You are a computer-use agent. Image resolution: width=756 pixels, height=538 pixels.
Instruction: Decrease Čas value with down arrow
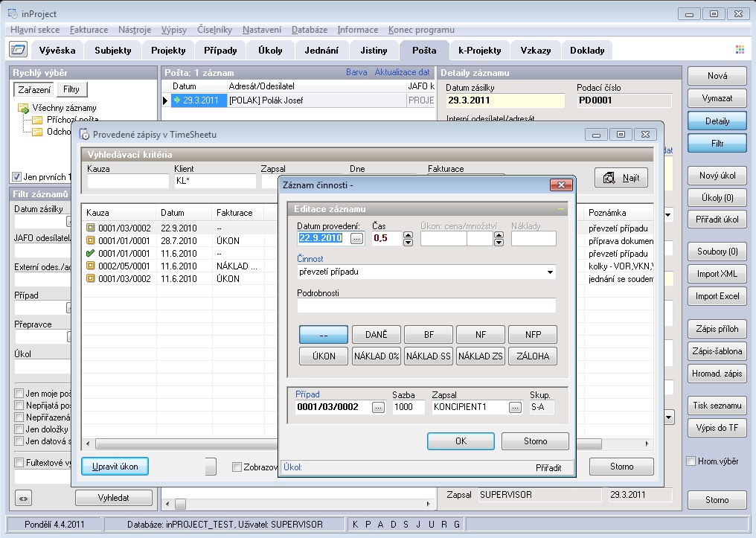click(x=408, y=242)
